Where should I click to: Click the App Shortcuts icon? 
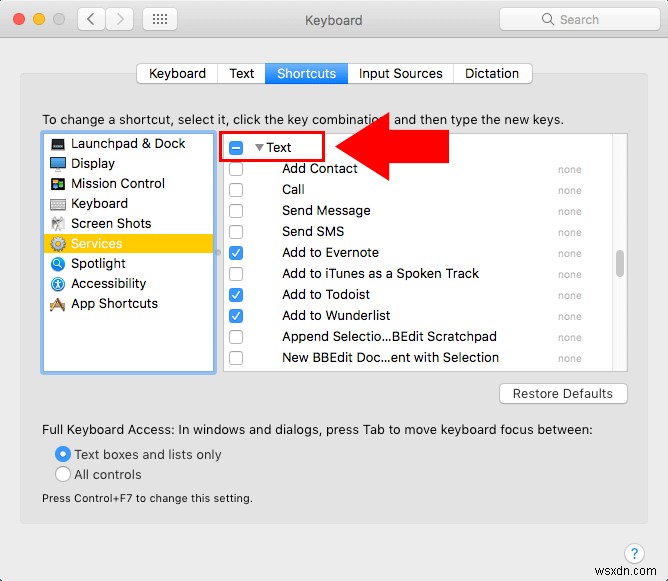(58, 304)
